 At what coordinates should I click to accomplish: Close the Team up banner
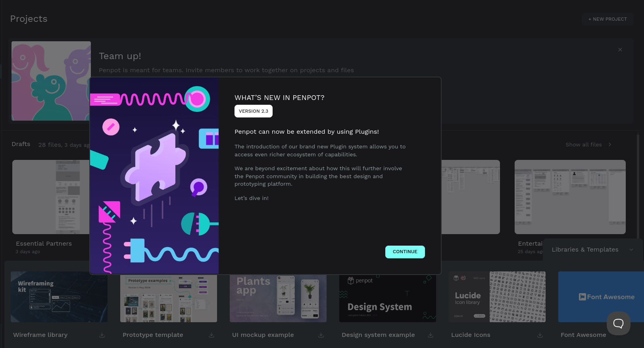click(x=620, y=50)
